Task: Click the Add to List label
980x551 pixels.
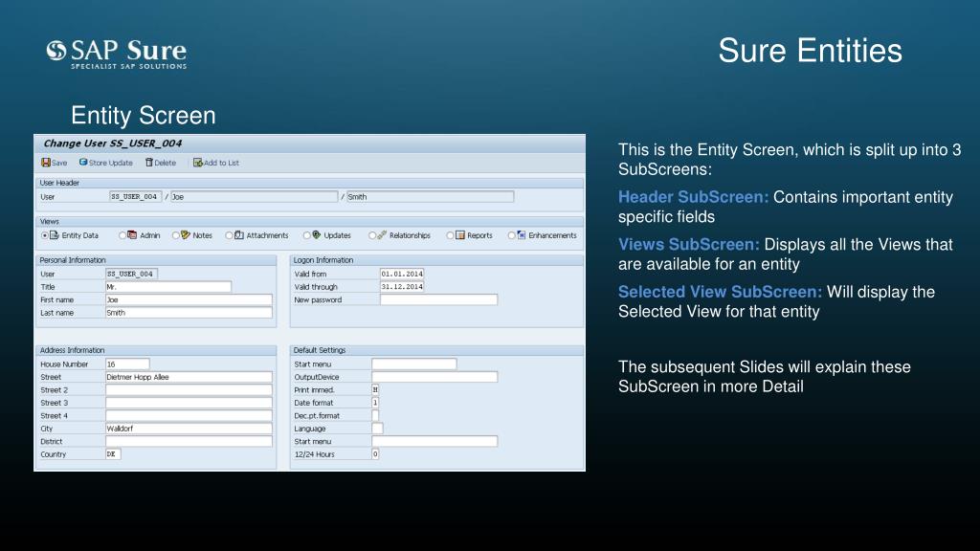Action: pos(221,163)
